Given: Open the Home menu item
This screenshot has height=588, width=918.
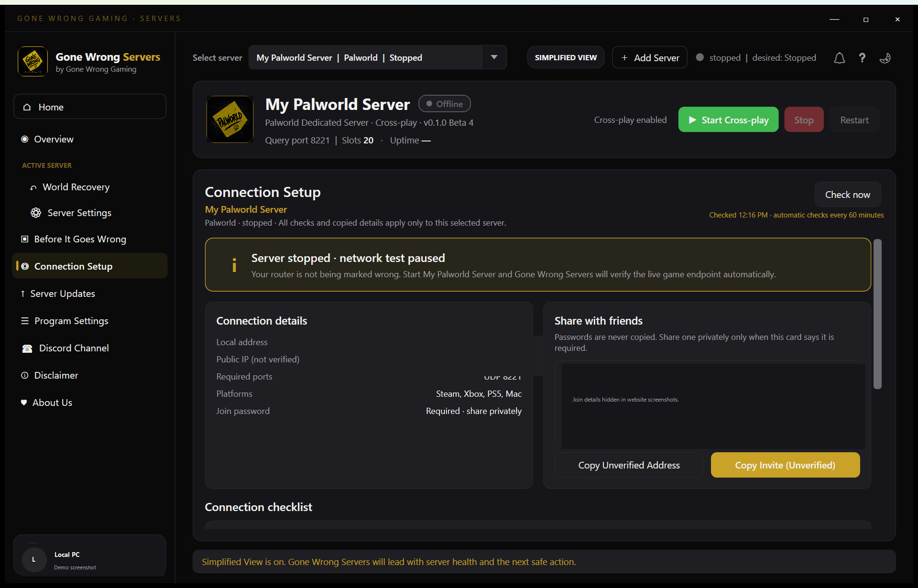Looking at the screenshot, I should [x=90, y=107].
